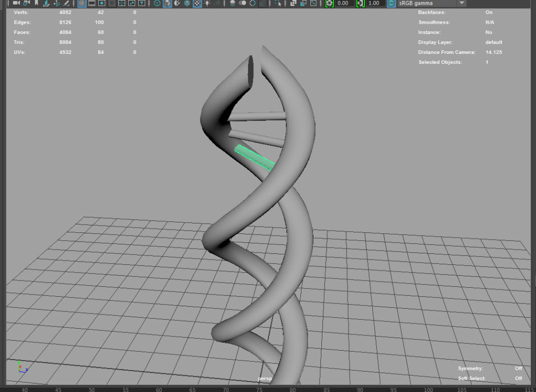Screen dimensions: 536x392
Task: Toggle the Depth of Field icon
Action: tap(262, 3)
